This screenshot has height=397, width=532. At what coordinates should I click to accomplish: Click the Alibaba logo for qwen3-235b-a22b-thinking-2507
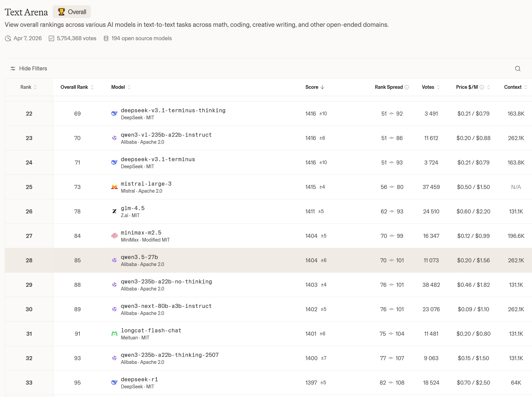pyautogui.click(x=114, y=358)
